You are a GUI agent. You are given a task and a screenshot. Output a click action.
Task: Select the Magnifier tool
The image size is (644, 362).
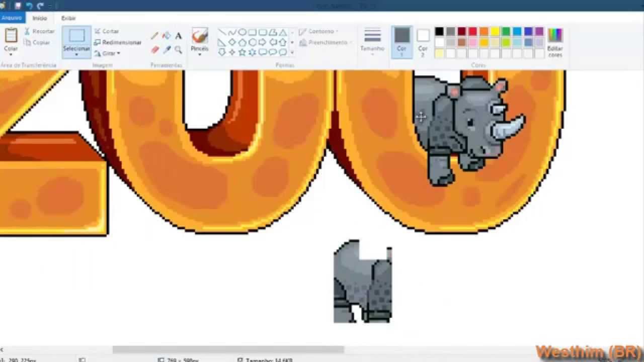(178, 50)
